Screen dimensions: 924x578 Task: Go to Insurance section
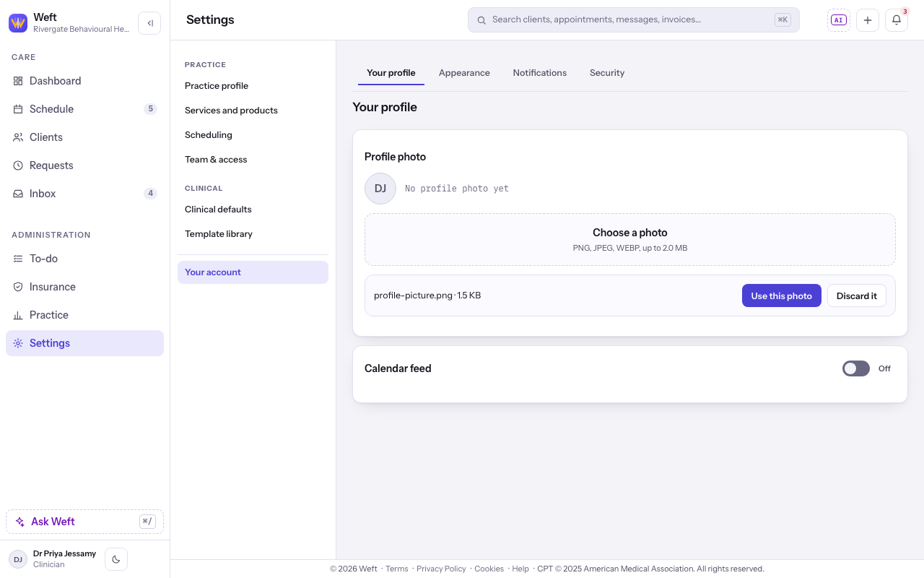(84, 287)
